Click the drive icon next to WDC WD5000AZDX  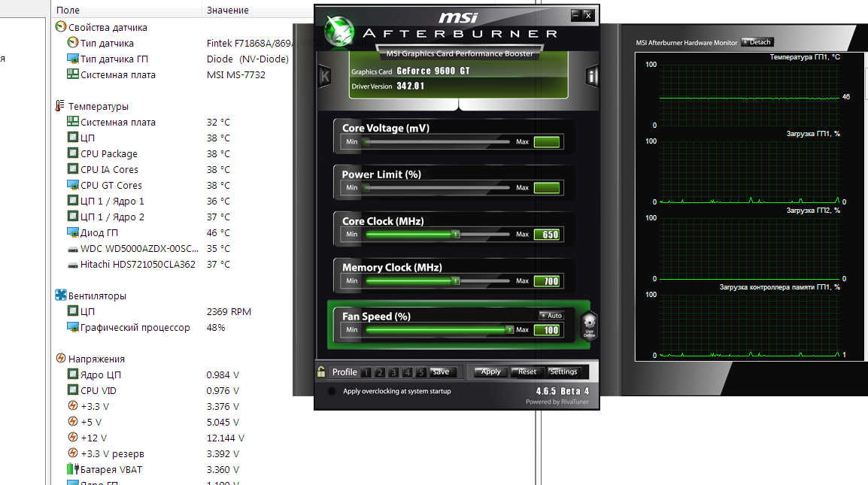coord(72,249)
